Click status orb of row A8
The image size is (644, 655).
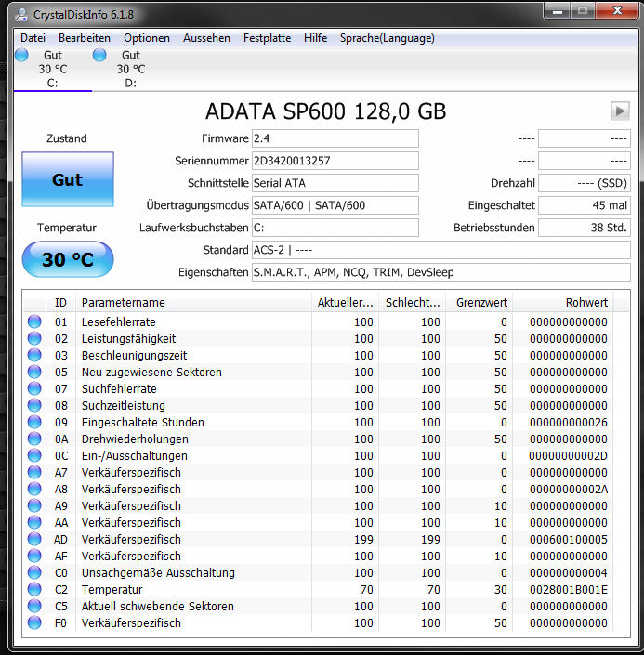[x=34, y=489]
